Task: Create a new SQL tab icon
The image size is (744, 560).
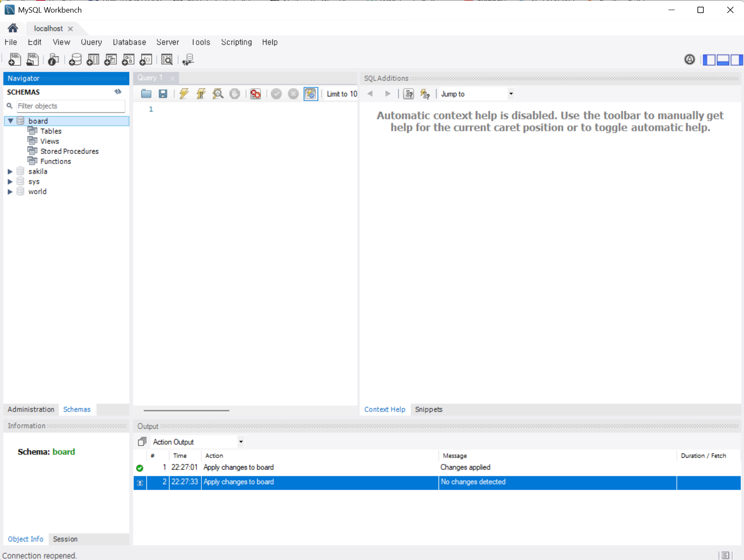Action: click(x=14, y=60)
